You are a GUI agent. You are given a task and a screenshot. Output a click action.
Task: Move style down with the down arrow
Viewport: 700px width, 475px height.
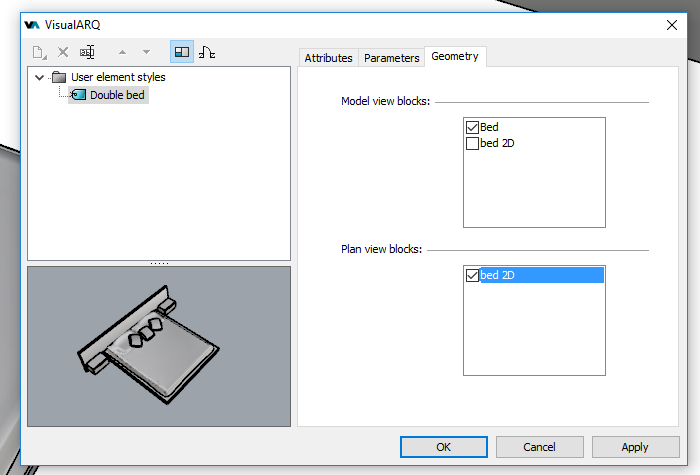click(x=146, y=52)
